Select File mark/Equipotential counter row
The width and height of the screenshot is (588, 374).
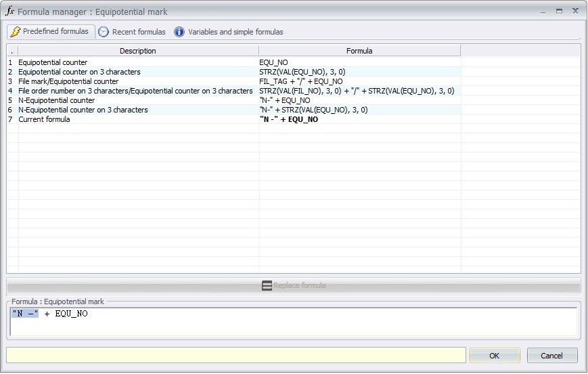[68, 81]
